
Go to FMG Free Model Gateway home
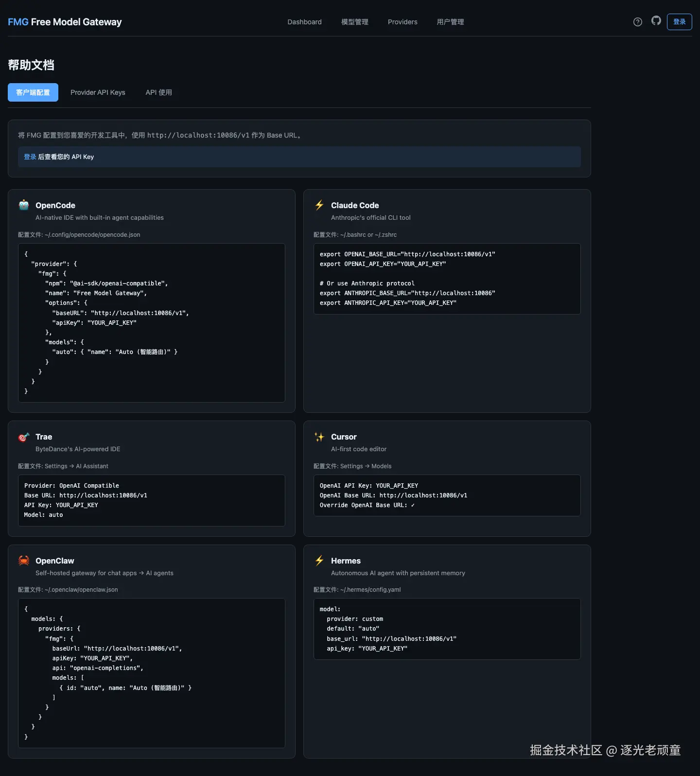coord(65,22)
